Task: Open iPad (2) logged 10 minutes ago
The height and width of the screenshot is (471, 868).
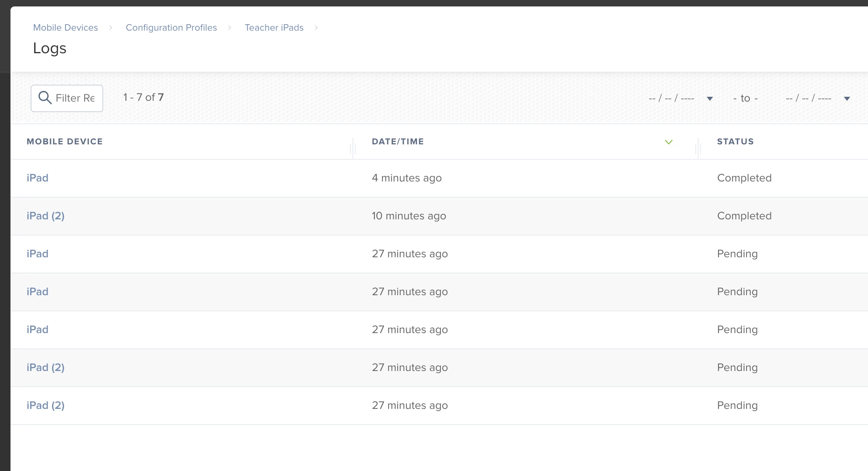Action: 45,216
